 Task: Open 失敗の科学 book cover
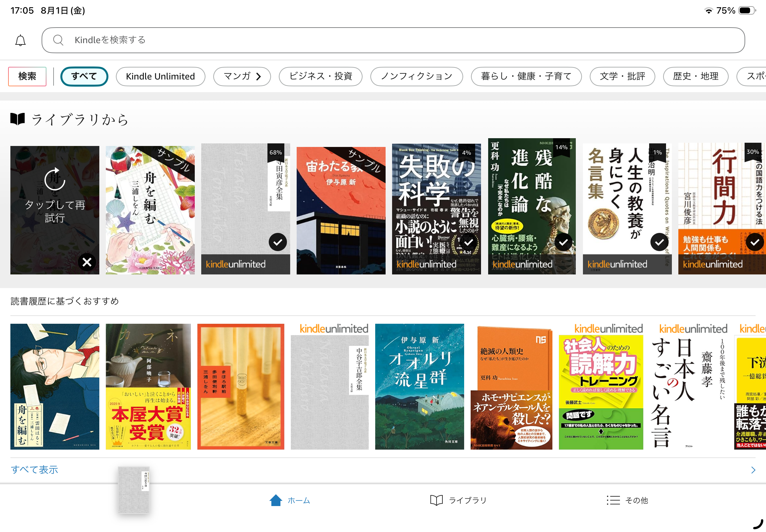[x=436, y=209]
